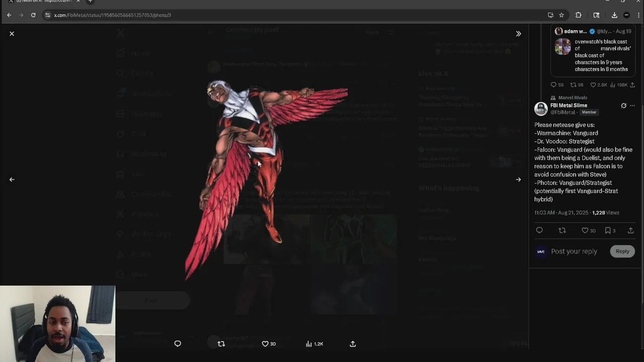Click the Member badge
Screen dimensions: 644x362
click(589, 112)
